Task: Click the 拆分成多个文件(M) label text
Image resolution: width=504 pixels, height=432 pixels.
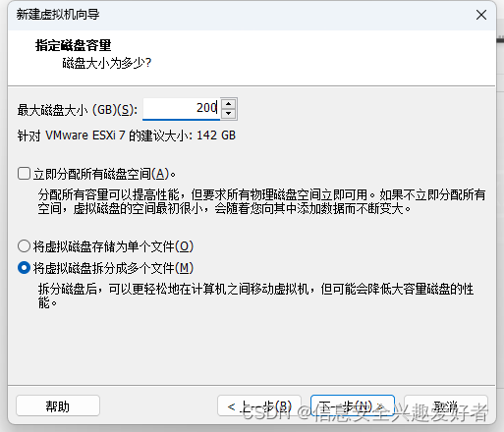Action: 113,268
